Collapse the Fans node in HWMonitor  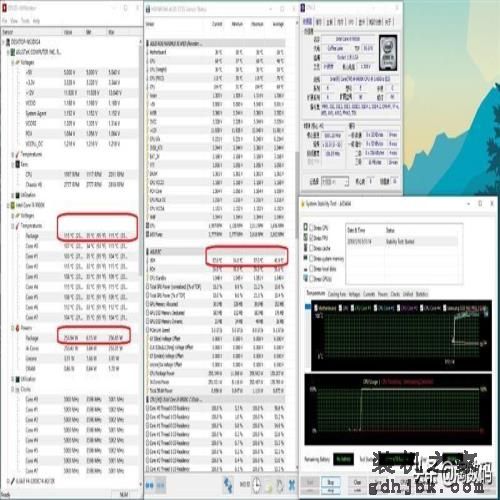tap(13, 165)
